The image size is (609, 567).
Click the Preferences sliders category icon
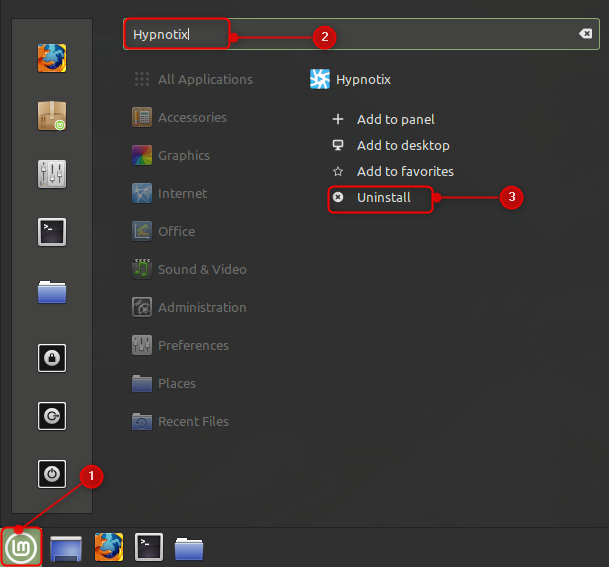click(x=142, y=345)
